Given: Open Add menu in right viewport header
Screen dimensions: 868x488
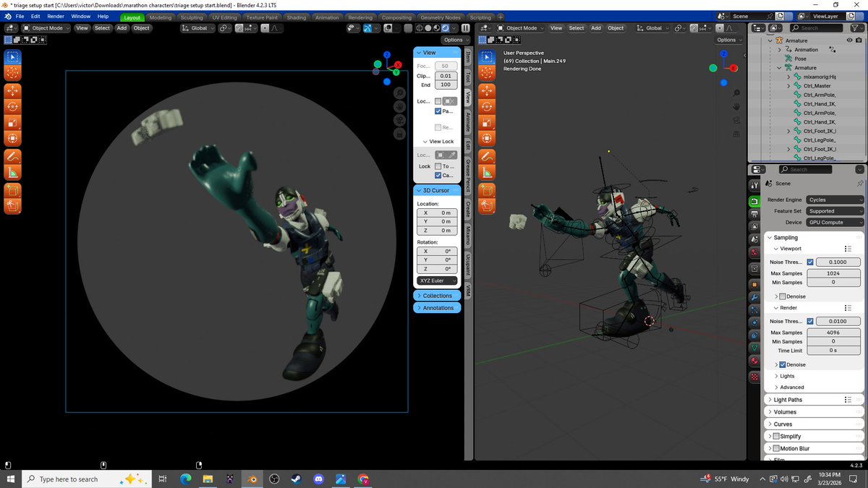Looking at the screenshot, I should pos(596,28).
